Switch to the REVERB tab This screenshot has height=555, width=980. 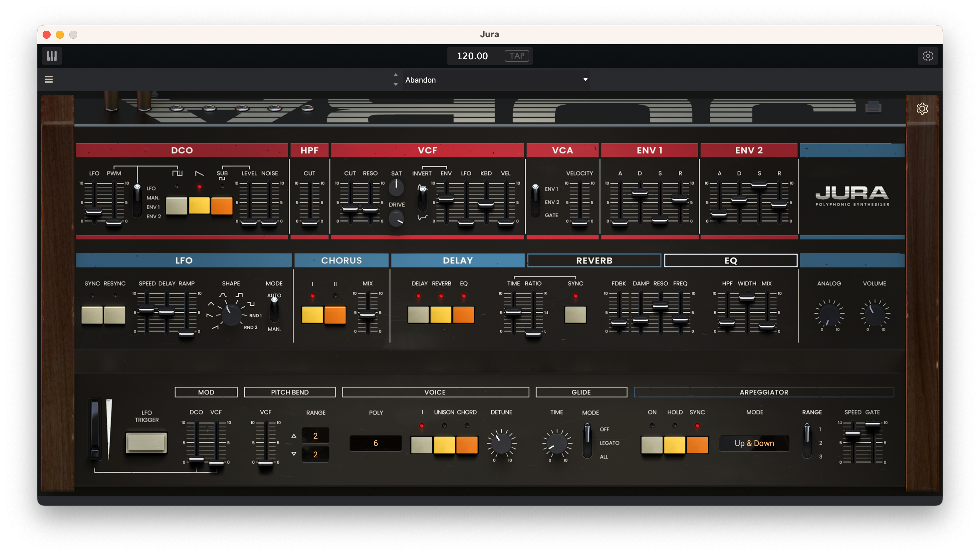tap(594, 261)
